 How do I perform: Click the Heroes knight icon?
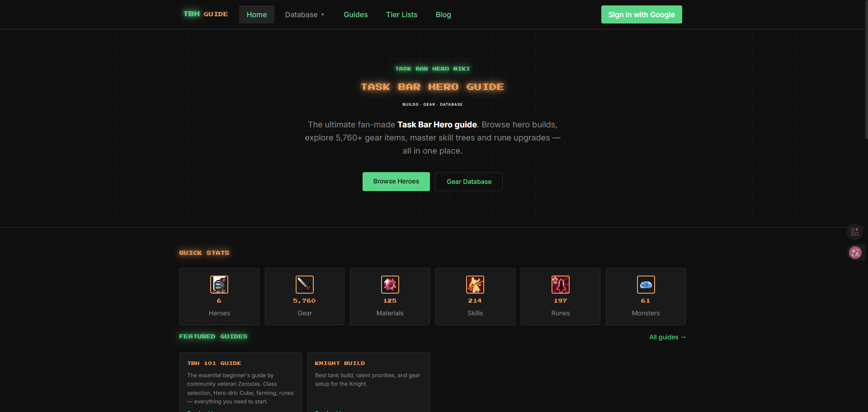[x=219, y=285]
